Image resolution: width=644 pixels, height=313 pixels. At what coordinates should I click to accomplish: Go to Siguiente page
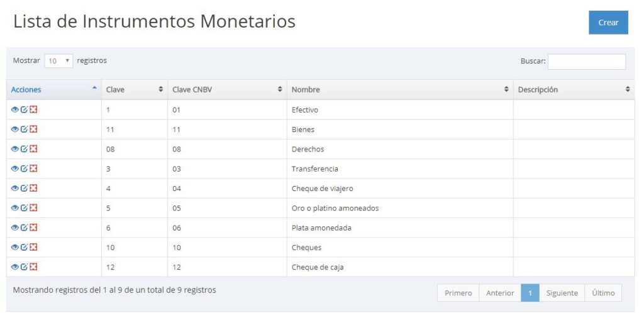pyautogui.click(x=562, y=293)
